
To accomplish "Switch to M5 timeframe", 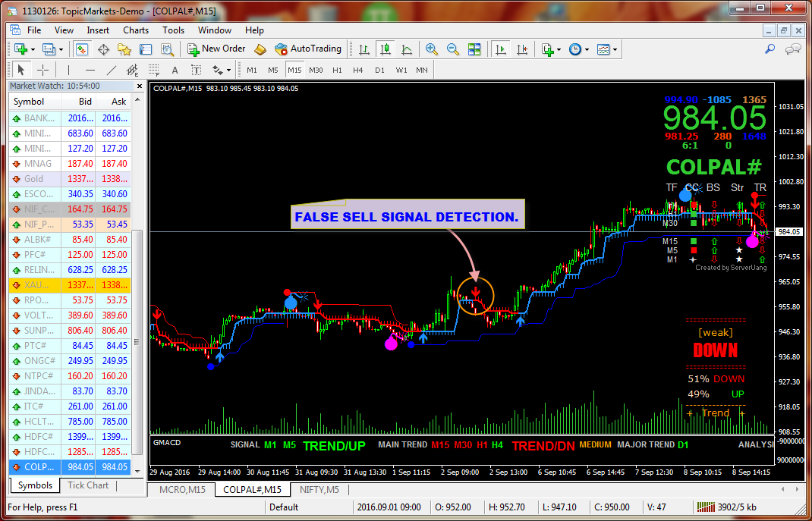I will 273,70.
